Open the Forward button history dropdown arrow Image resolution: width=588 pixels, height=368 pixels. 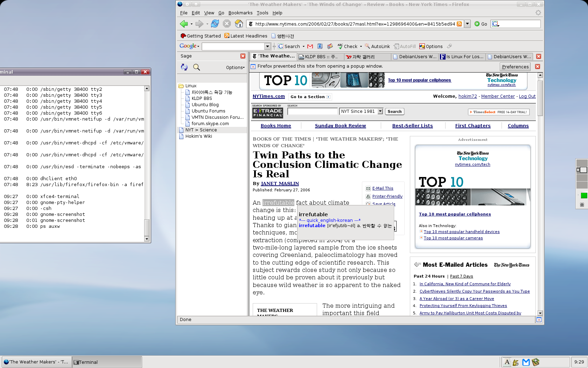[207, 24]
